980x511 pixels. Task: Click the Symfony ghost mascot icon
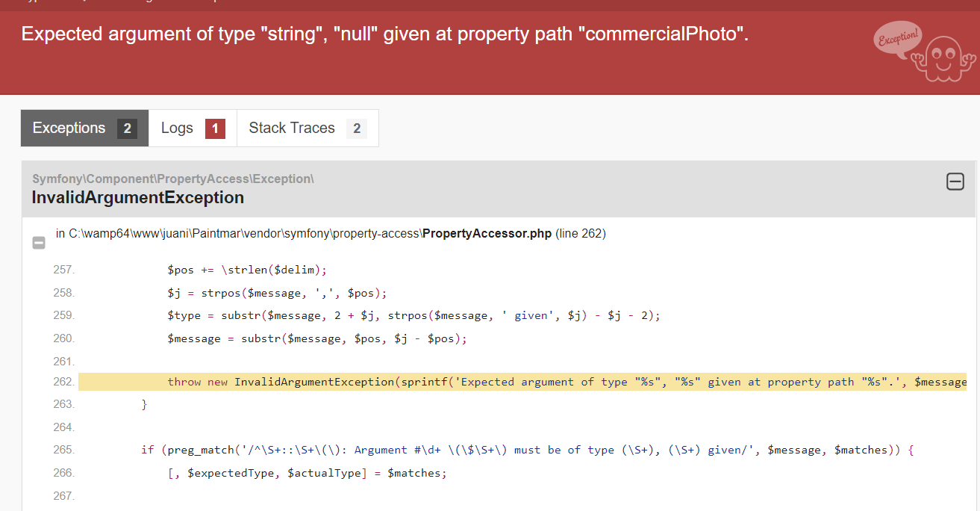click(944, 57)
